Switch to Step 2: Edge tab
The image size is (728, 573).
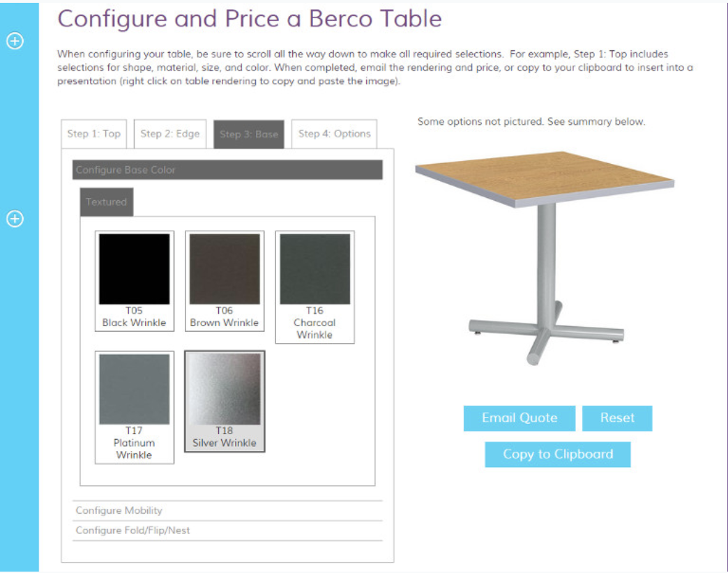(x=170, y=134)
